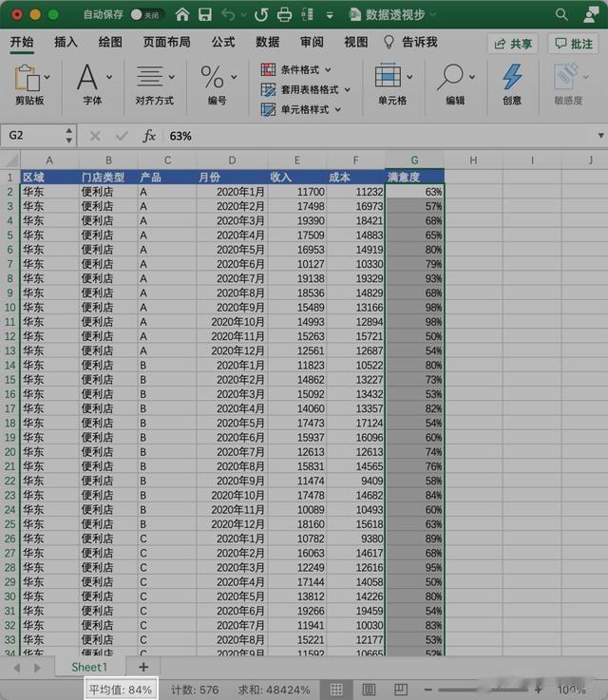Image resolution: width=608 pixels, height=700 pixels.
Task: Undo last action with the undo arrow
Action: [228, 15]
